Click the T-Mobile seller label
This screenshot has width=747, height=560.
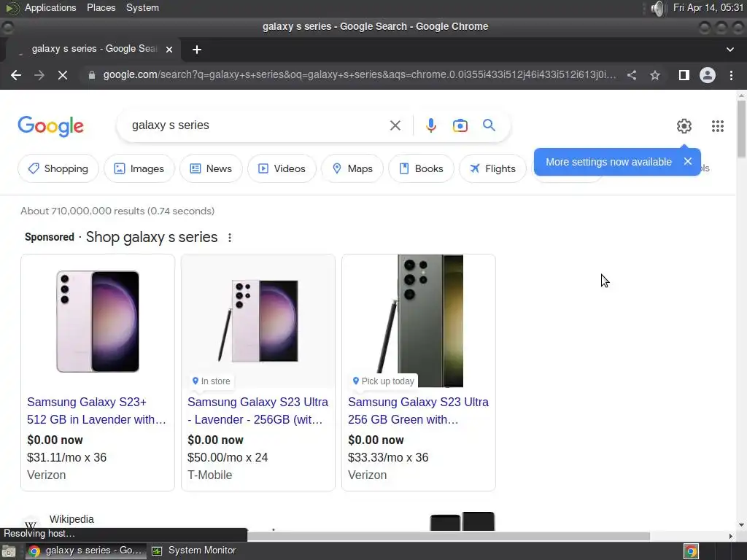(209, 475)
